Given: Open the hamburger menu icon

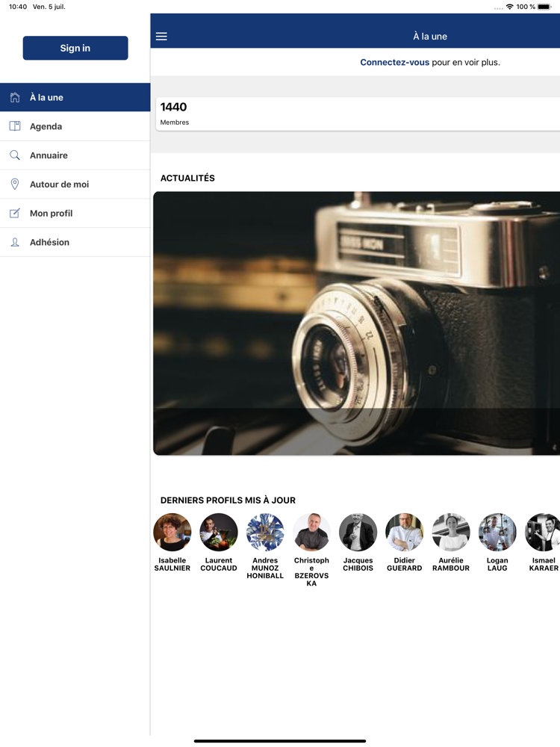Looking at the screenshot, I should pyautogui.click(x=161, y=36).
